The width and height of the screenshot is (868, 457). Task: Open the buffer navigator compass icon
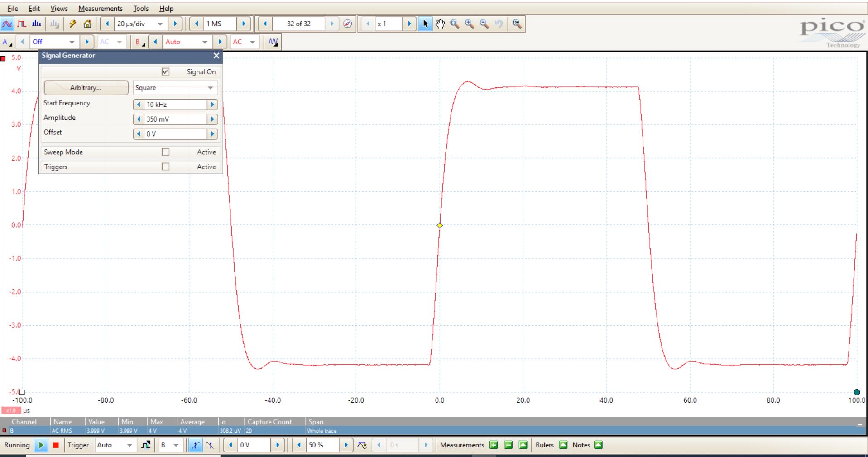pyautogui.click(x=347, y=24)
